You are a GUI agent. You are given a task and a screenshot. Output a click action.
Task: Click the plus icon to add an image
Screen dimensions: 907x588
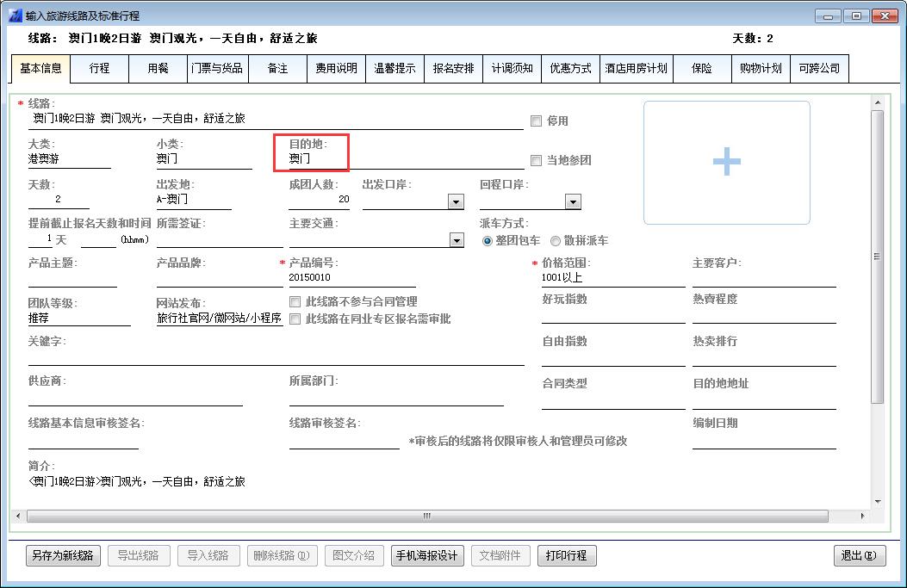(x=726, y=162)
